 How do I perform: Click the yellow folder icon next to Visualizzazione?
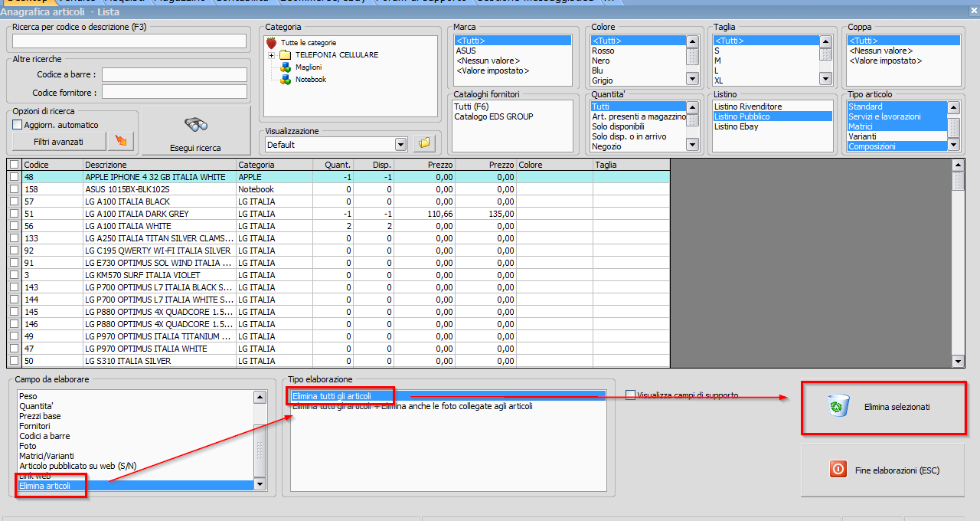pyautogui.click(x=423, y=143)
